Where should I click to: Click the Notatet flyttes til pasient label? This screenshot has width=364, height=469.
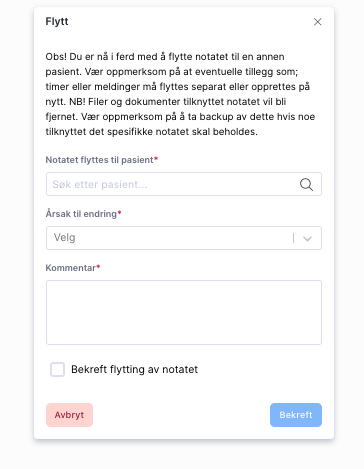pos(99,160)
